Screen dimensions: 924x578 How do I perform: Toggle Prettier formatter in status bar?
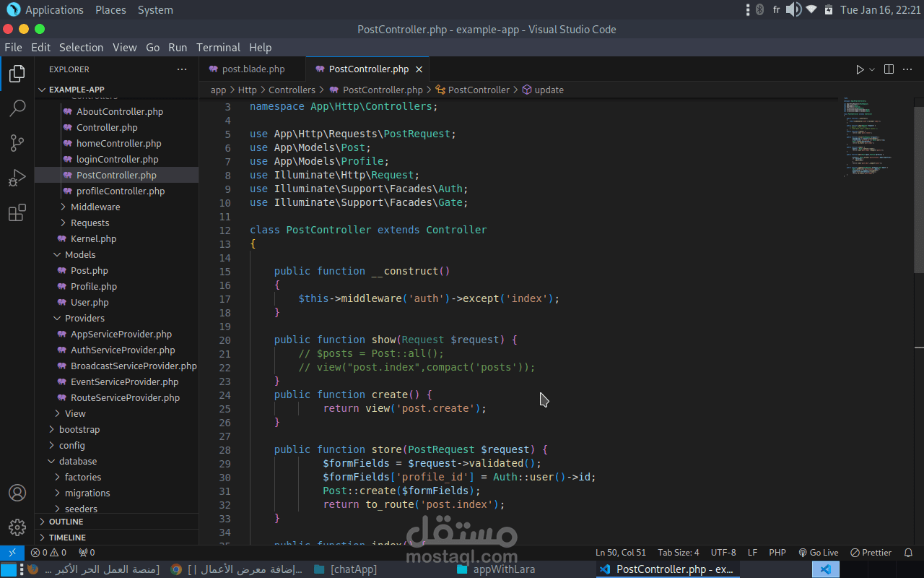[x=871, y=553]
